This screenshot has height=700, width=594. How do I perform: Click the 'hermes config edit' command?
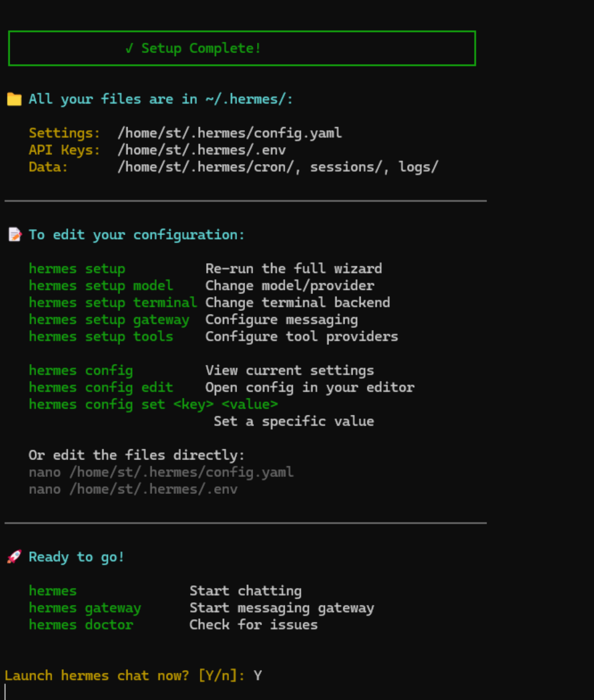pyautogui.click(x=100, y=387)
